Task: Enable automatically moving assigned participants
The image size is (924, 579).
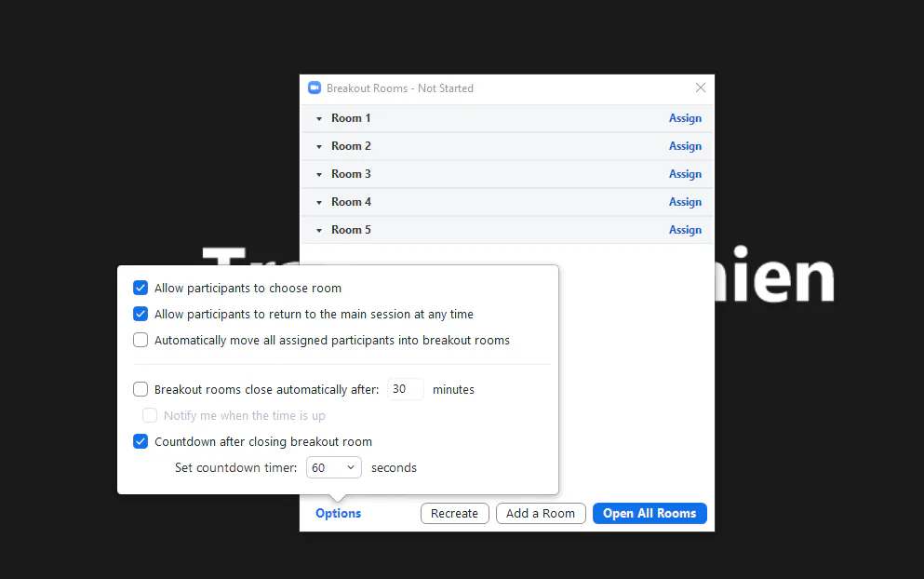Action: tap(141, 340)
